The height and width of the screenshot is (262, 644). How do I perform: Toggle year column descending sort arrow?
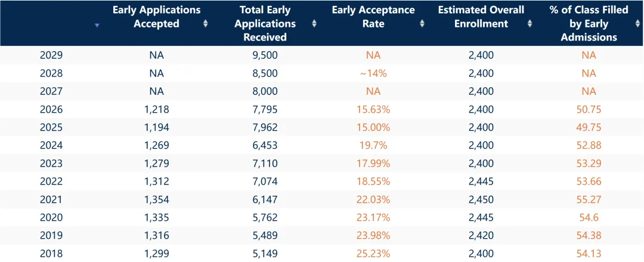pyautogui.click(x=97, y=26)
